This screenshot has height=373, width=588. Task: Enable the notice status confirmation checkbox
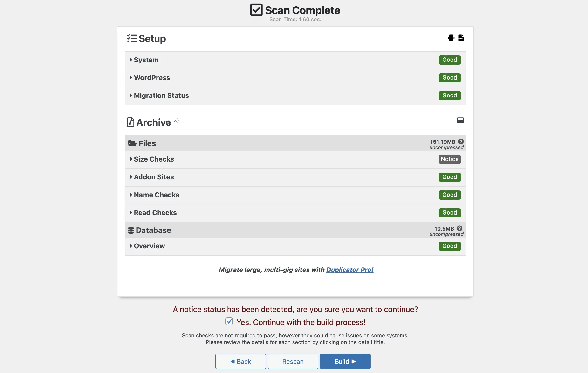(x=229, y=322)
